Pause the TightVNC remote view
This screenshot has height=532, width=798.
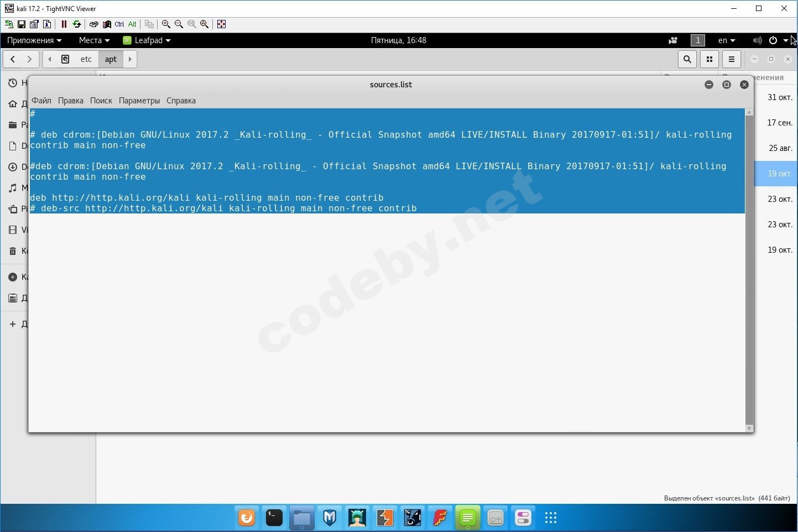click(64, 24)
